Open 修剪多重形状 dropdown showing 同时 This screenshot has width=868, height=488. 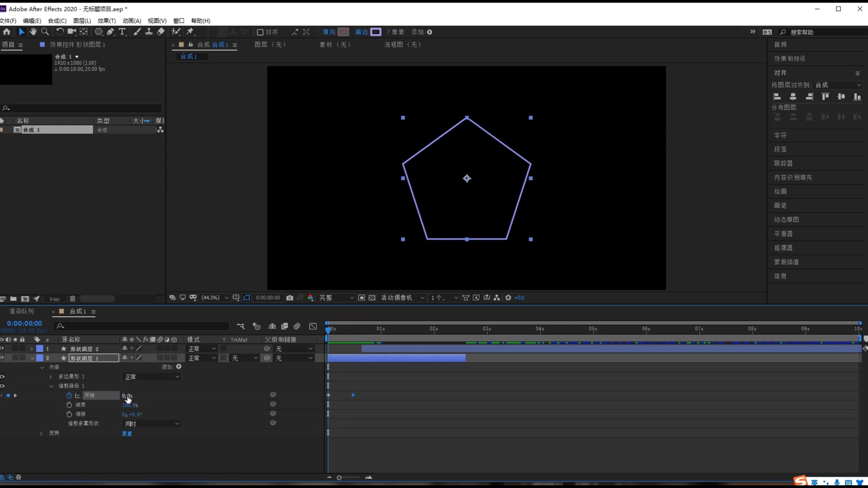coord(151,424)
